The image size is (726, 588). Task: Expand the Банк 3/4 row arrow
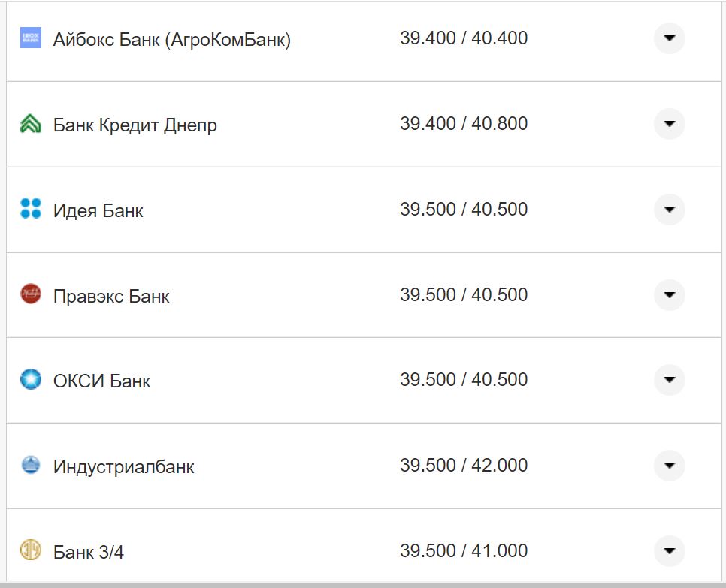[669, 551]
